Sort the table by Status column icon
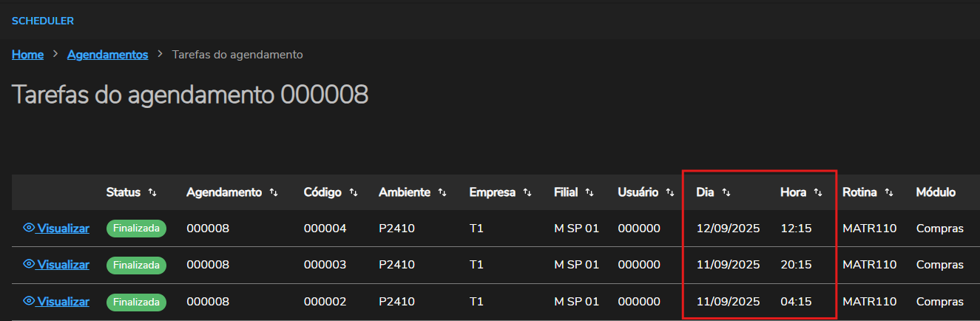980x321 pixels. 152,192
